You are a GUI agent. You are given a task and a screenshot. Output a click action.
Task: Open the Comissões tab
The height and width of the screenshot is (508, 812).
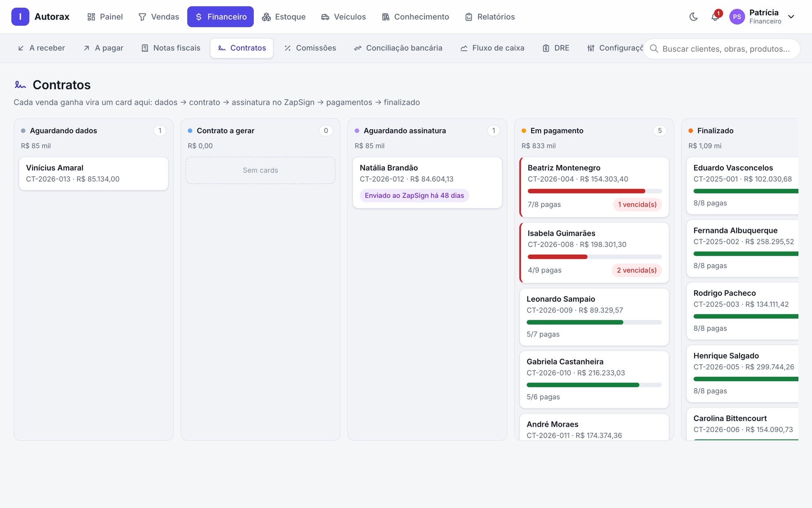tap(310, 48)
